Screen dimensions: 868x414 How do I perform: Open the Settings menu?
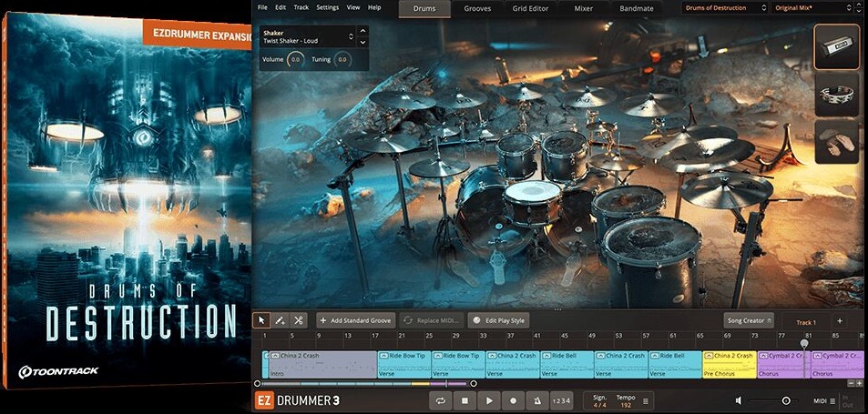click(x=327, y=7)
